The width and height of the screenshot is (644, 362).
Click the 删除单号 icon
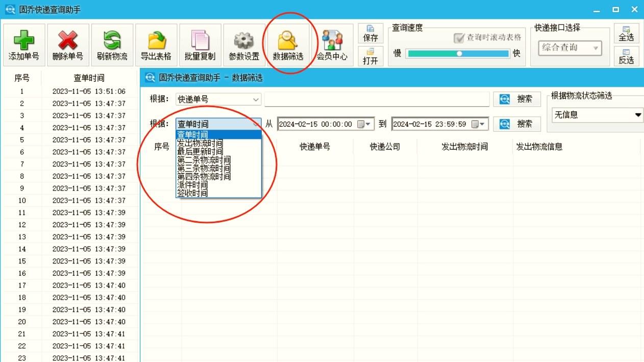tap(67, 44)
